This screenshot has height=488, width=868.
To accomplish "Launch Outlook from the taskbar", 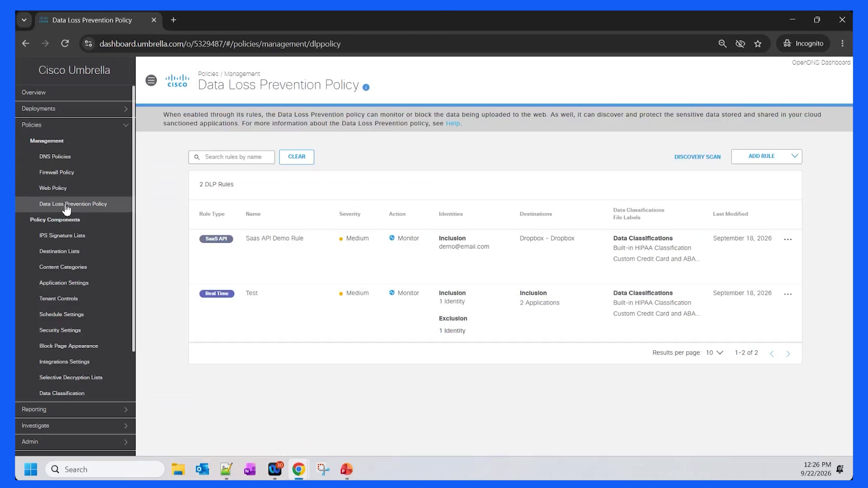I will point(203,469).
